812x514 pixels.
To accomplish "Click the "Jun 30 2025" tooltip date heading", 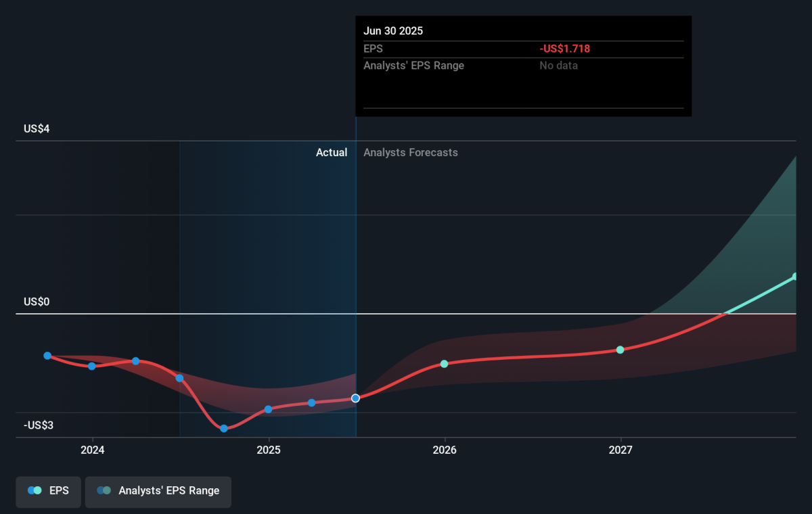I will pos(393,31).
